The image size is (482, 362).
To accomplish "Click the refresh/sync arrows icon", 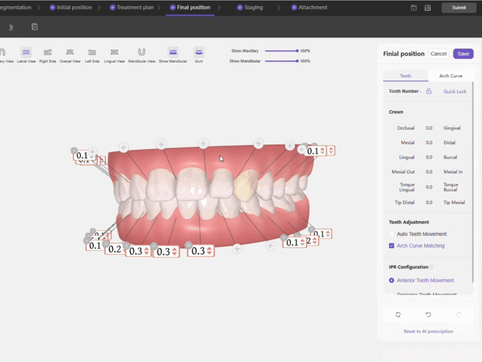I will (x=398, y=314).
